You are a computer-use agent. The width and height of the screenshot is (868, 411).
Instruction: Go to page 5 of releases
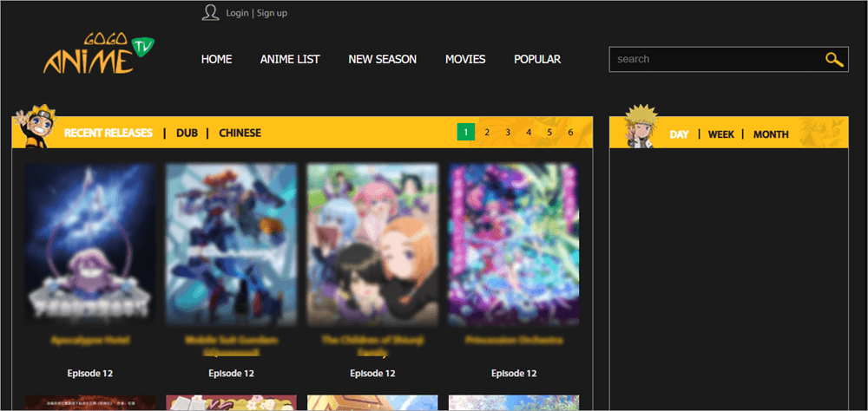549,132
